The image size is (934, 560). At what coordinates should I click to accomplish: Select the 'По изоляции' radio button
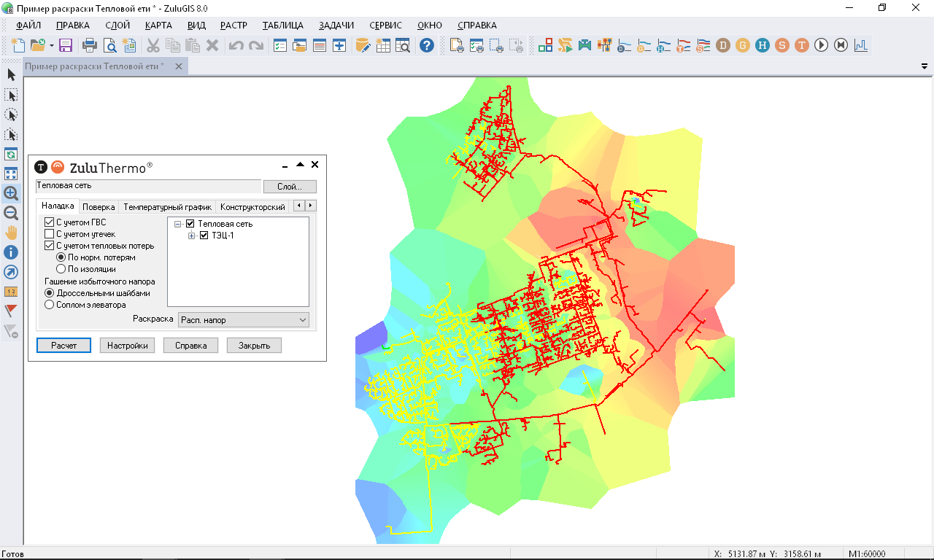[62, 269]
